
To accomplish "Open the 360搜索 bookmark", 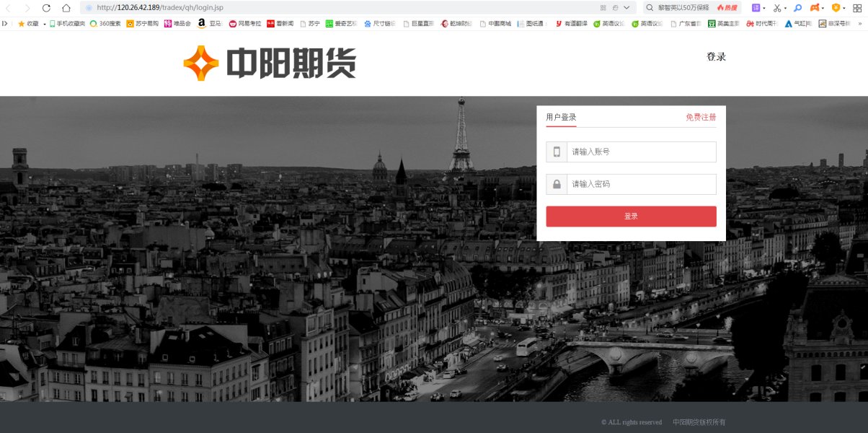I will point(105,23).
